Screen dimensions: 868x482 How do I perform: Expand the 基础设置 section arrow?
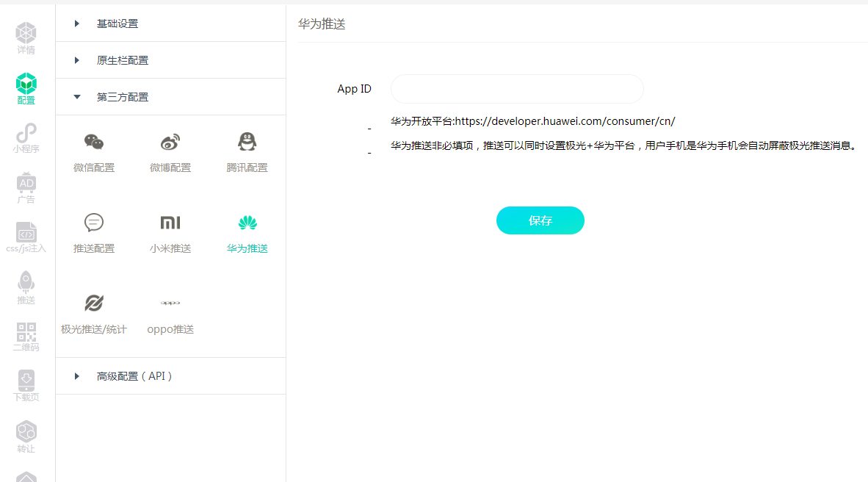77,24
